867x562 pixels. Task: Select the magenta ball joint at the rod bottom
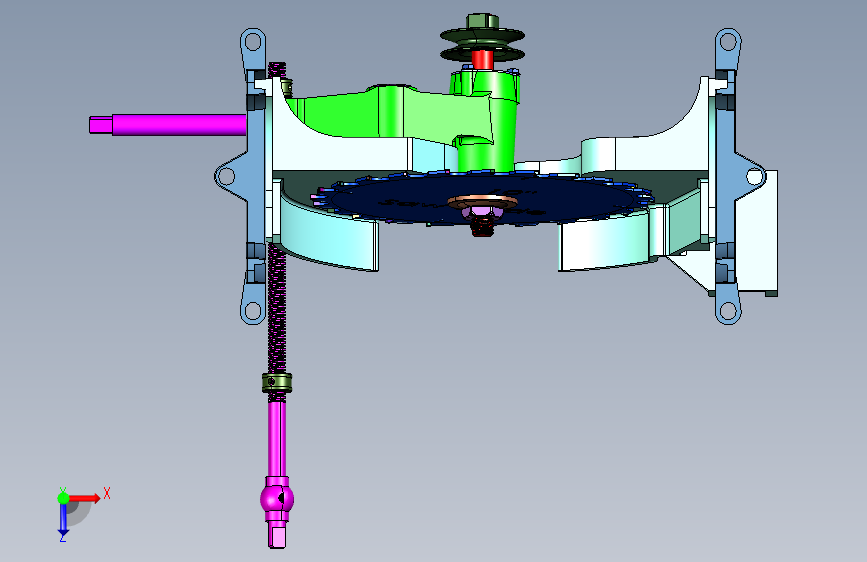click(277, 499)
